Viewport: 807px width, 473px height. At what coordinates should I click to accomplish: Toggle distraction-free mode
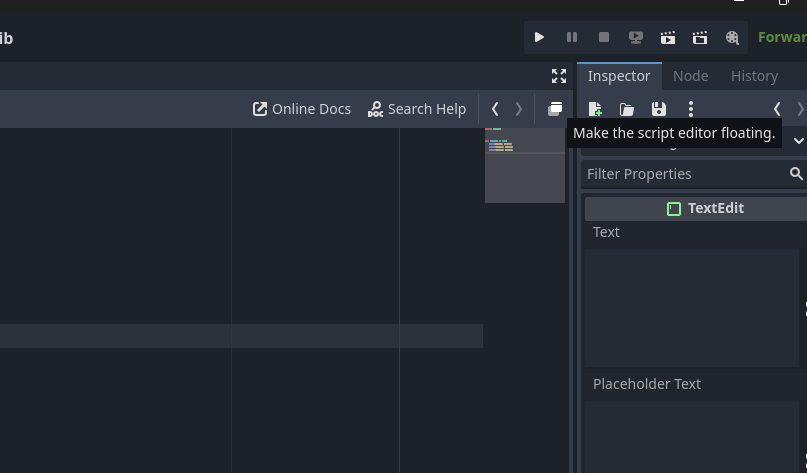[x=559, y=76]
